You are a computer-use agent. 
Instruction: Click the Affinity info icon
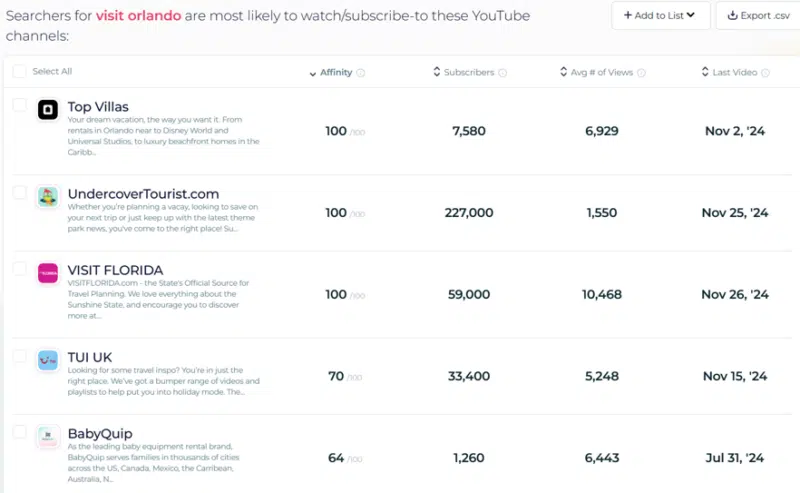pos(361,73)
